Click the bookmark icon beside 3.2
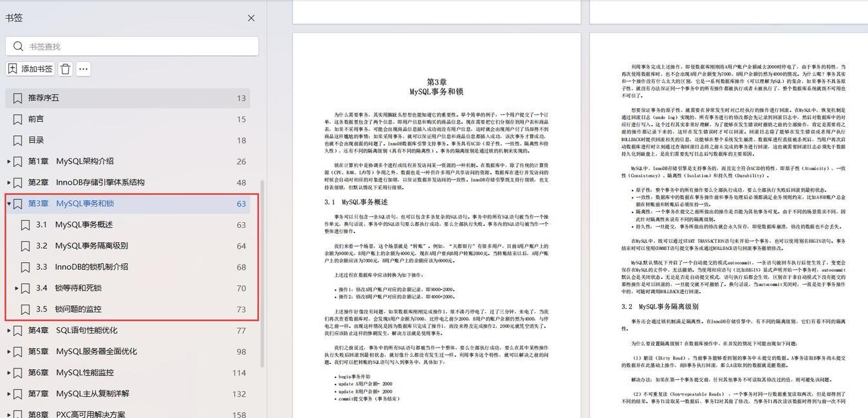 (x=25, y=247)
